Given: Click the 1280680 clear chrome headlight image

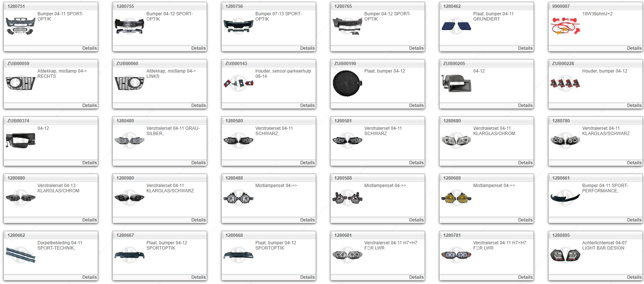Looking at the screenshot, I should 456,140.
